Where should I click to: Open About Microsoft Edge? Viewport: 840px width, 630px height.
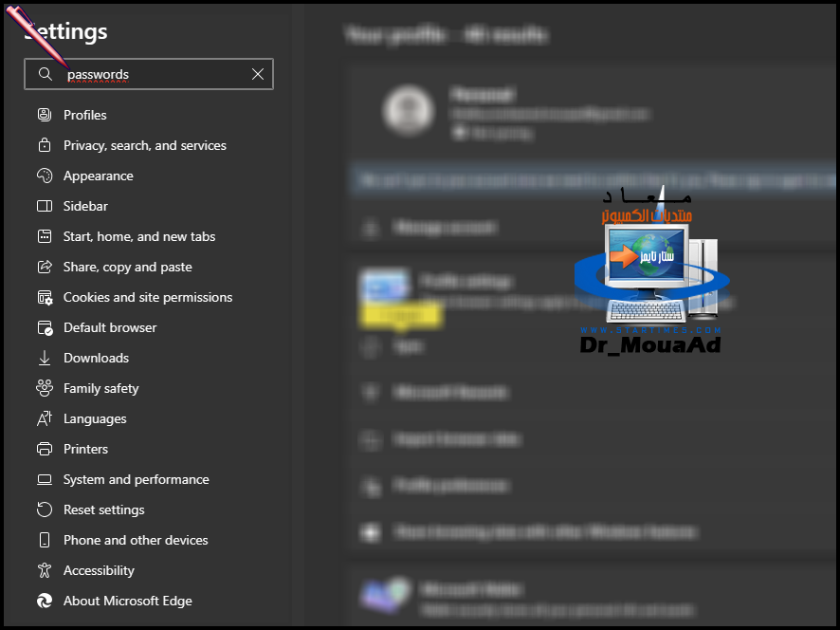pyautogui.click(x=127, y=601)
